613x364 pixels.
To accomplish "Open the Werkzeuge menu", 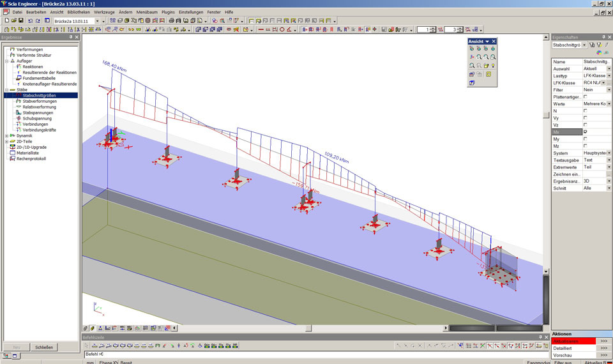I will [x=104, y=12].
